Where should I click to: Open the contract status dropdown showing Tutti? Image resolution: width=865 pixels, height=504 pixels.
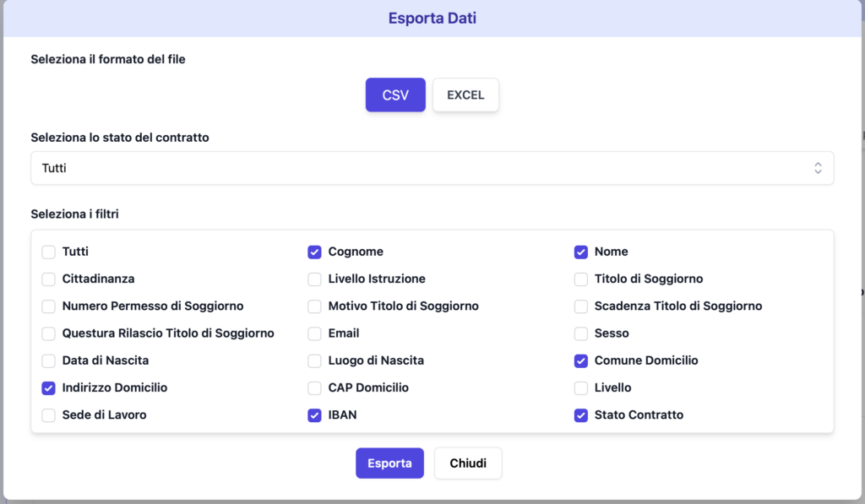[432, 168]
